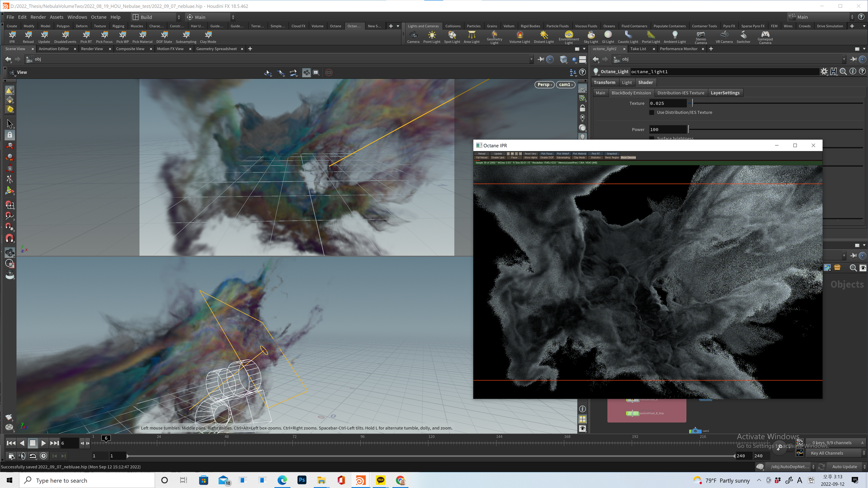The height and width of the screenshot is (488, 868).
Task: Toggle Show Denoise in Octane IPR
Action: pos(628,158)
